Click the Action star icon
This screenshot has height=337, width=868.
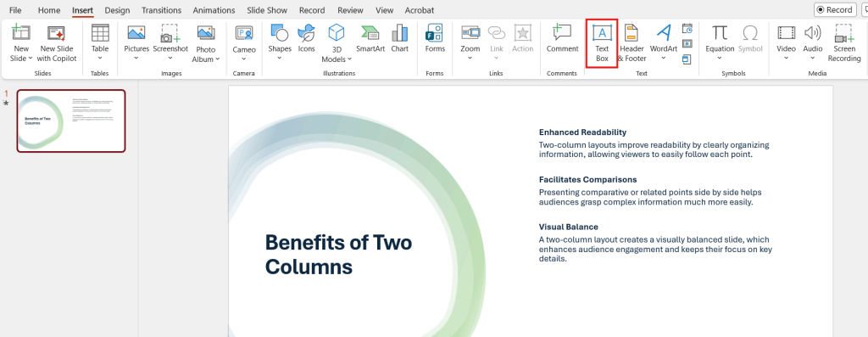click(x=522, y=33)
